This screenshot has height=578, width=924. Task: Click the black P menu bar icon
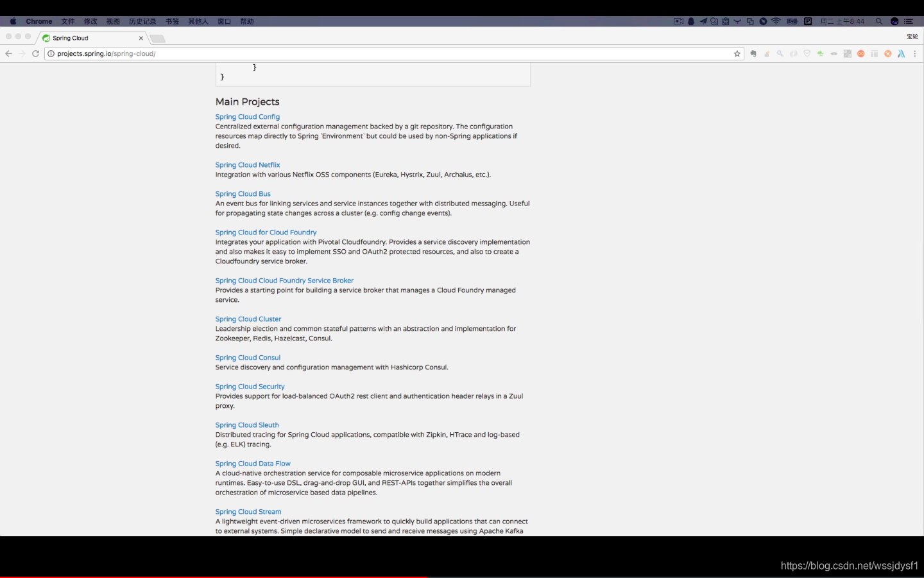point(808,21)
